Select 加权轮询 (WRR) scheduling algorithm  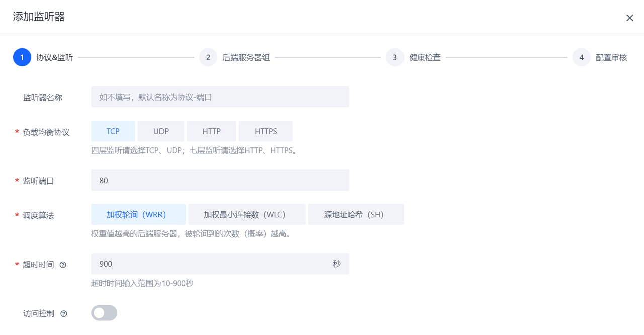point(138,214)
